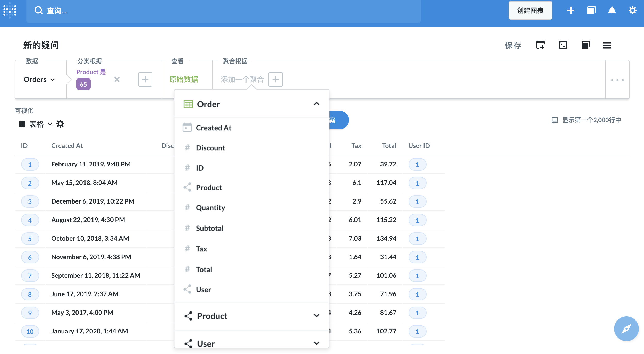Remove the Product filter with X
Image resolution: width=644 pixels, height=354 pixels.
tap(117, 79)
